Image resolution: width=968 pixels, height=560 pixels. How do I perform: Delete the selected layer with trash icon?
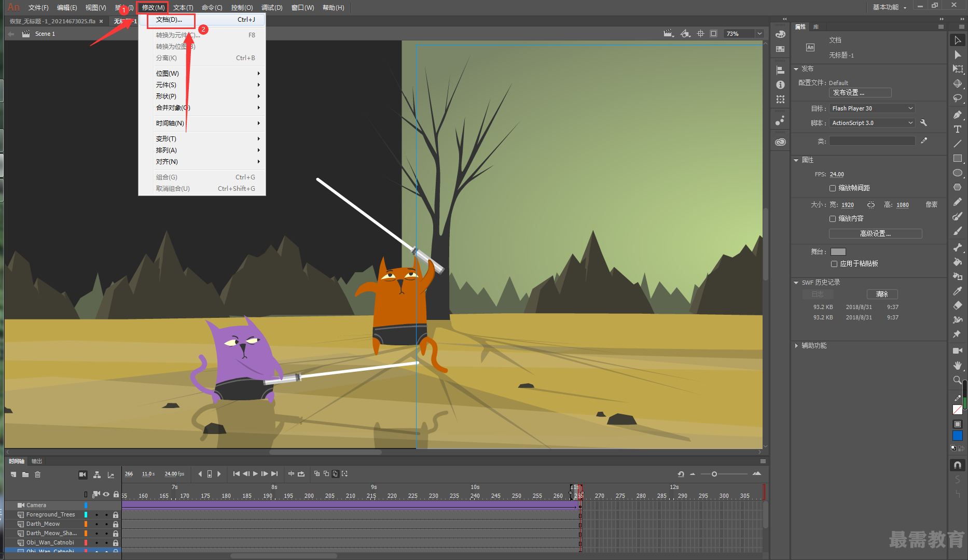pyautogui.click(x=37, y=474)
